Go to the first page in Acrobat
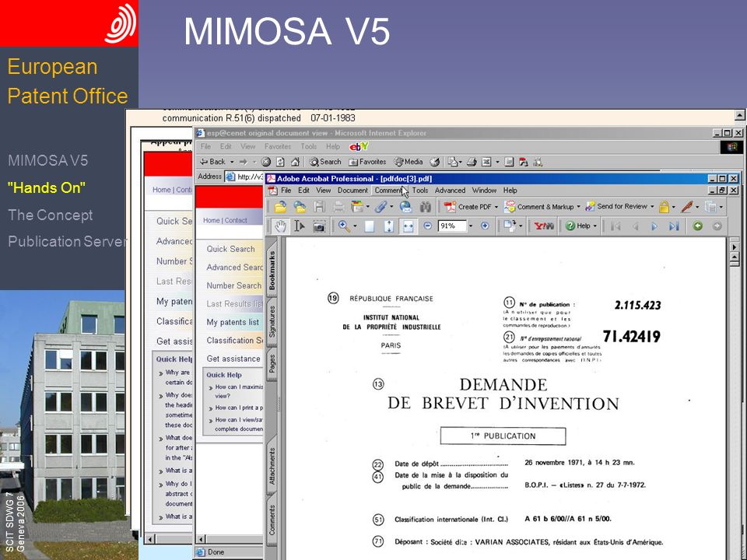 point(615,226)
